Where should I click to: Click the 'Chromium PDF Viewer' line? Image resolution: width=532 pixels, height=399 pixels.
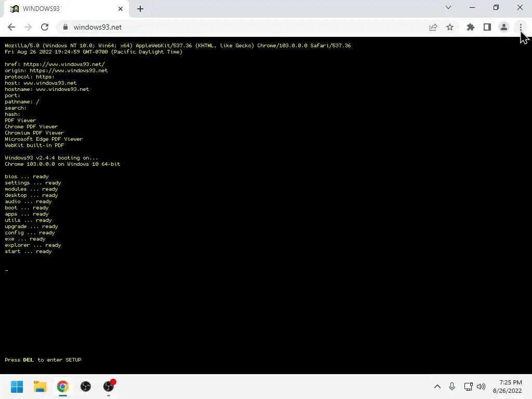[34, 133]
